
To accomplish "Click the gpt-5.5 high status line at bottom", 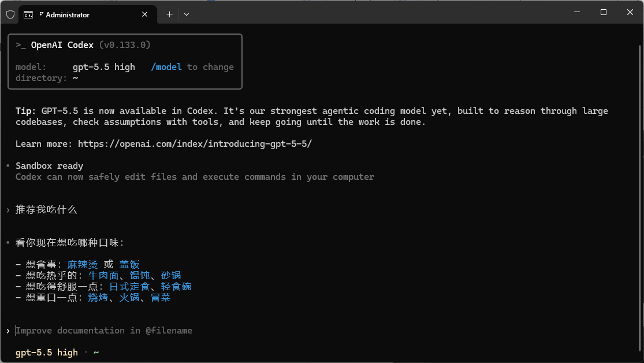I will click(x=47, y=353).
